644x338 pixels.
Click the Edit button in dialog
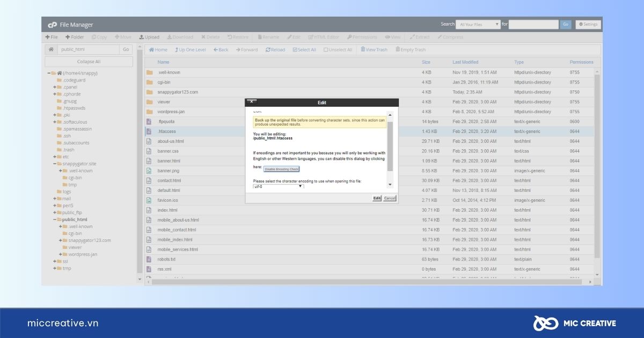[x=377, y=198]
